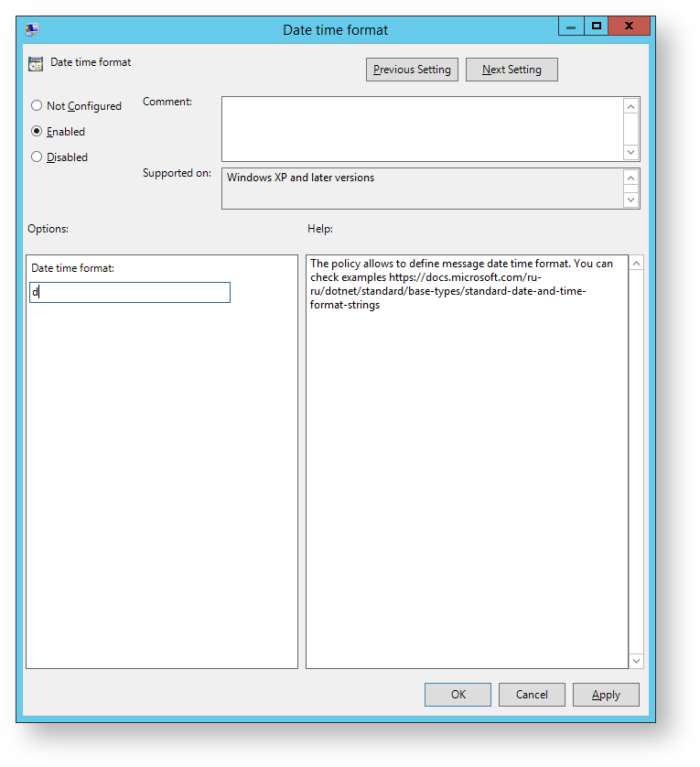The image size is (700, 767).
Task: Click inside the Comment text area
Action: (421, 129)
